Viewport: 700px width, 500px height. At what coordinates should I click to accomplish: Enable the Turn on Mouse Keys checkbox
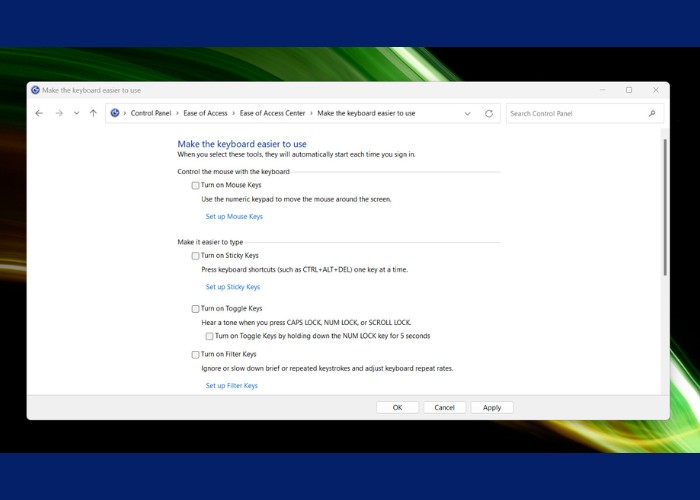coord(196,185)
